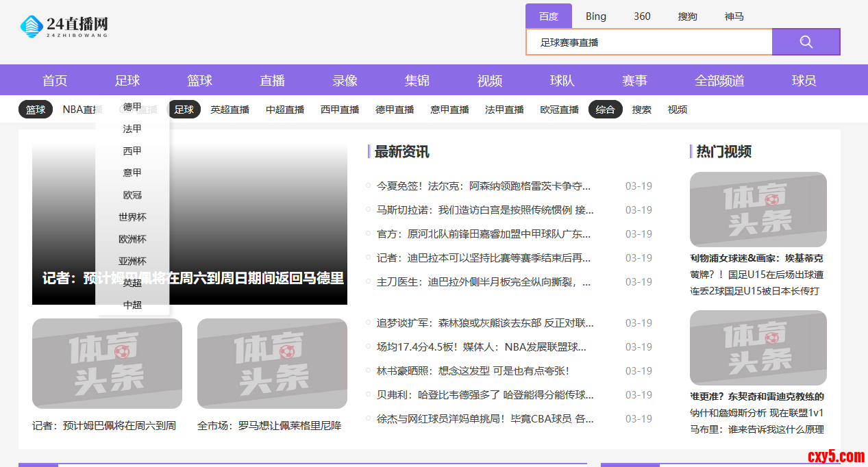Screen dimensions: 868x467
Task: Click the magnifying glass search icon
Action: tap(806, 41)
